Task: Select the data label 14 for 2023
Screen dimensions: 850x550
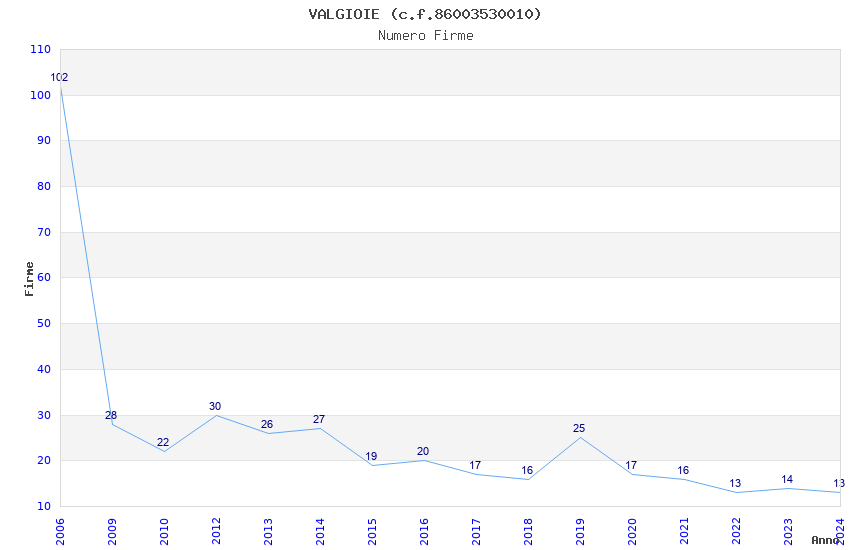Action: [787, 480]
